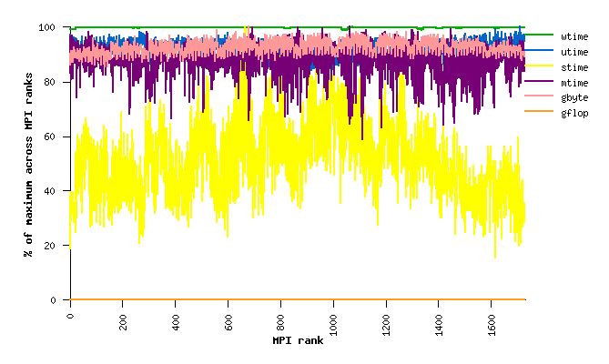Click the green wtime legend line
The width and height of the screenshot is (609, 364).
[539, 35]
